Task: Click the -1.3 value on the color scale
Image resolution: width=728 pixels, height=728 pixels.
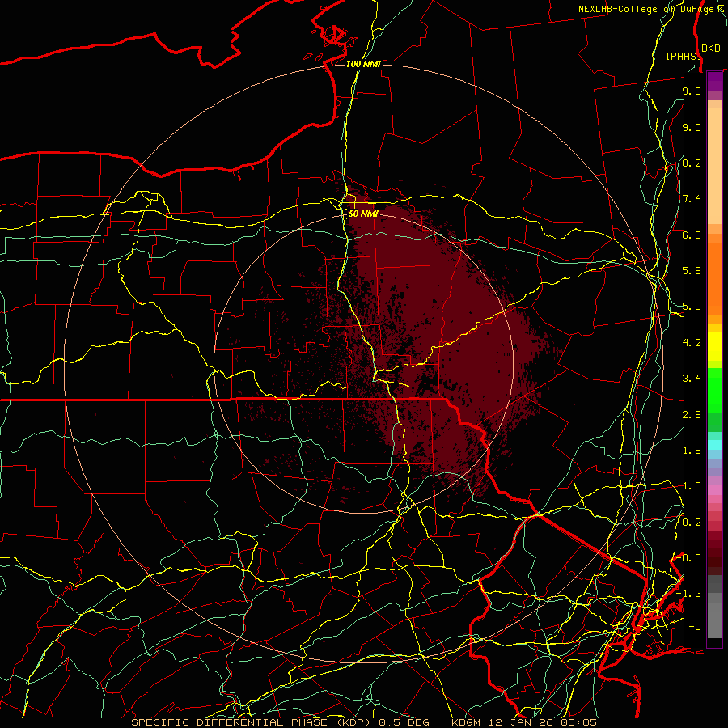Action: point(689,594)
